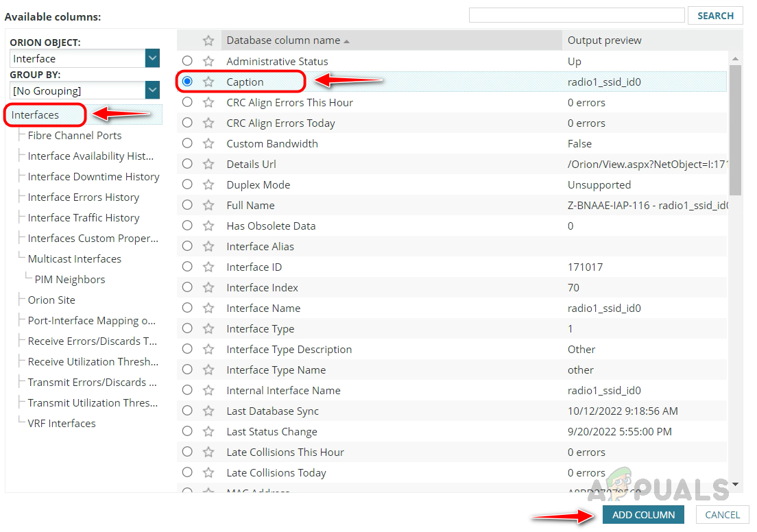Click star beside Last Database Sync
The width and height of the screenshot is (757, 532).
click(208, 411)
